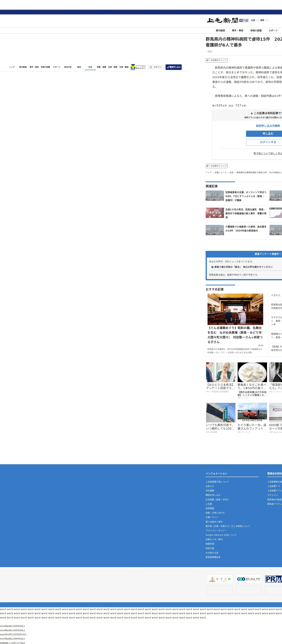This screenshot has width=282, height=644.
Task: Open the related article 生後1カ月の男児、死因は溺死
Action: pos(246,214)
